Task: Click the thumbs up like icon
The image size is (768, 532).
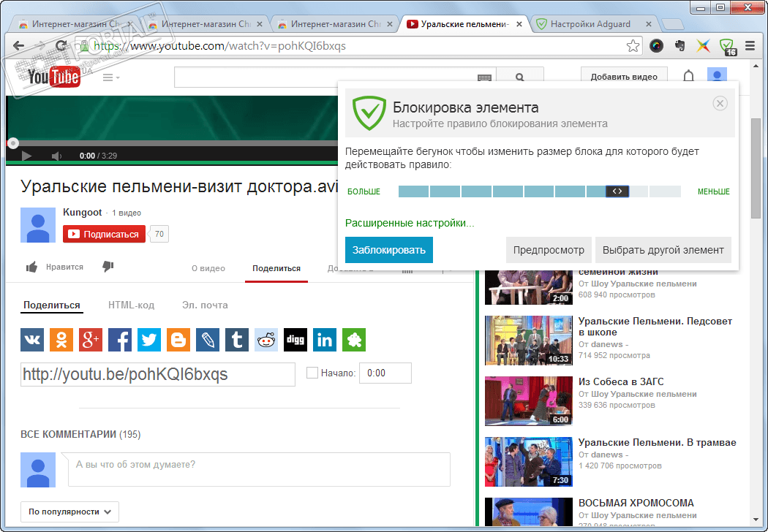Action: click(32, 267)
